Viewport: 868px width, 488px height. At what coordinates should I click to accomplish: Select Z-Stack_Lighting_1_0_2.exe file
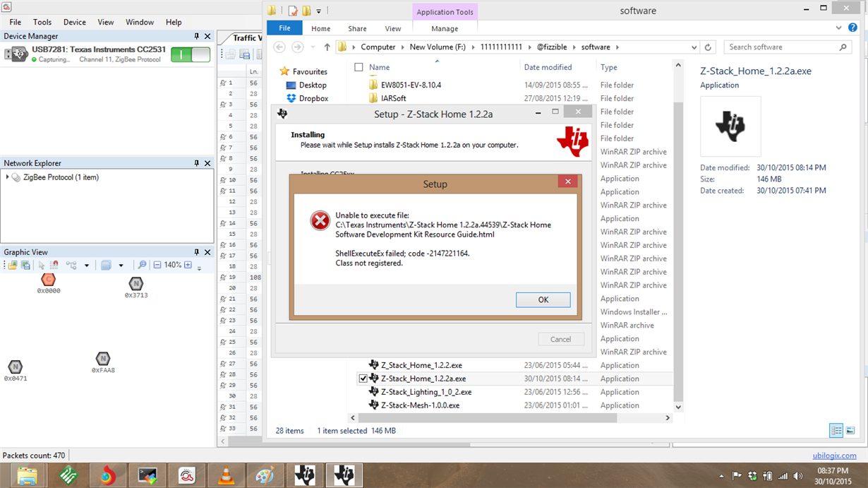coord(426,392)
